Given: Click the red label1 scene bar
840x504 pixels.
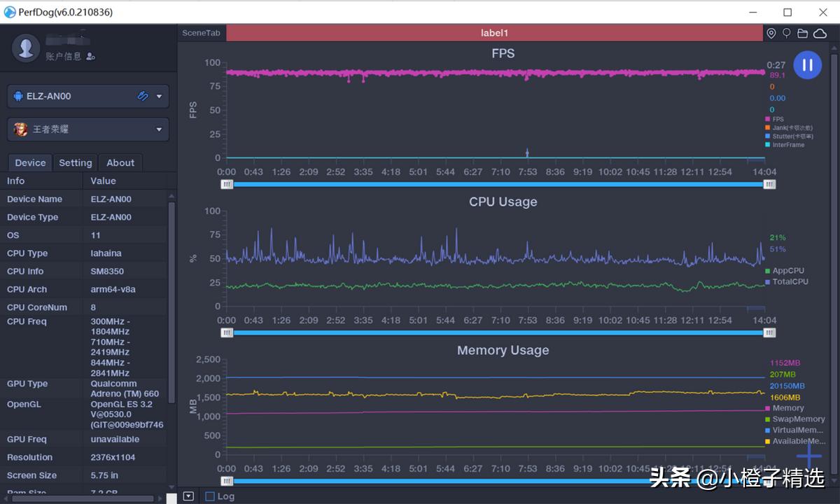Looking at the screenshot, I should tap(494, 33).
